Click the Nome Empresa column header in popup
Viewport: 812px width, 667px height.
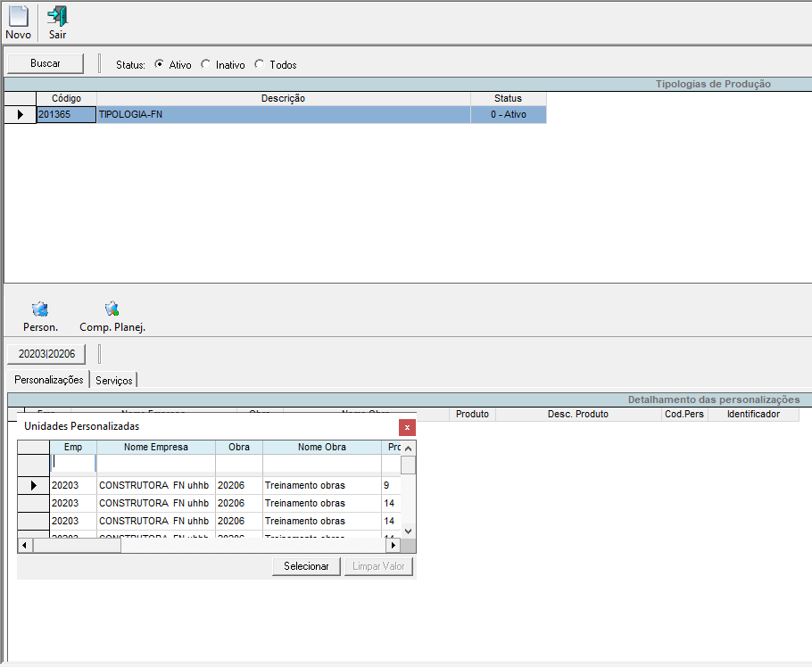click(156, 448)
